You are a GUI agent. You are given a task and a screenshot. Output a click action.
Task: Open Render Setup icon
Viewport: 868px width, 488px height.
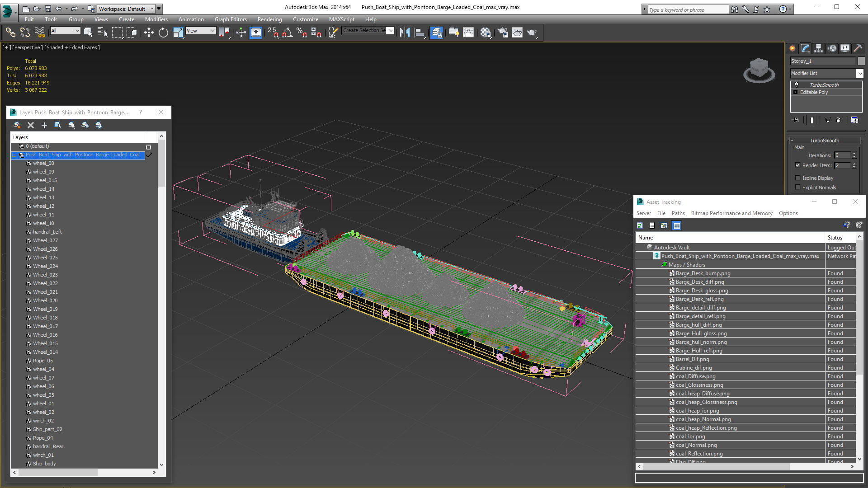tap(503, 32)
